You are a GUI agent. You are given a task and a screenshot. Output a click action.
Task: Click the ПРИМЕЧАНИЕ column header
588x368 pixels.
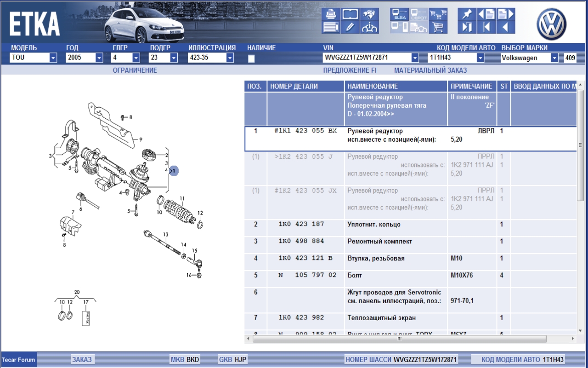click(472, 86)
